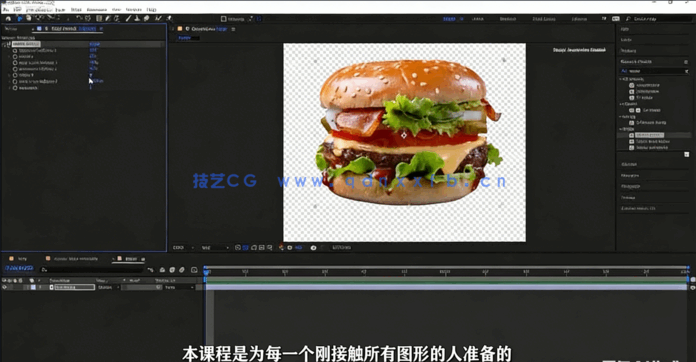Select the Brush tool
The width and height of the screenshot is (696, 362).
point(128,19)
